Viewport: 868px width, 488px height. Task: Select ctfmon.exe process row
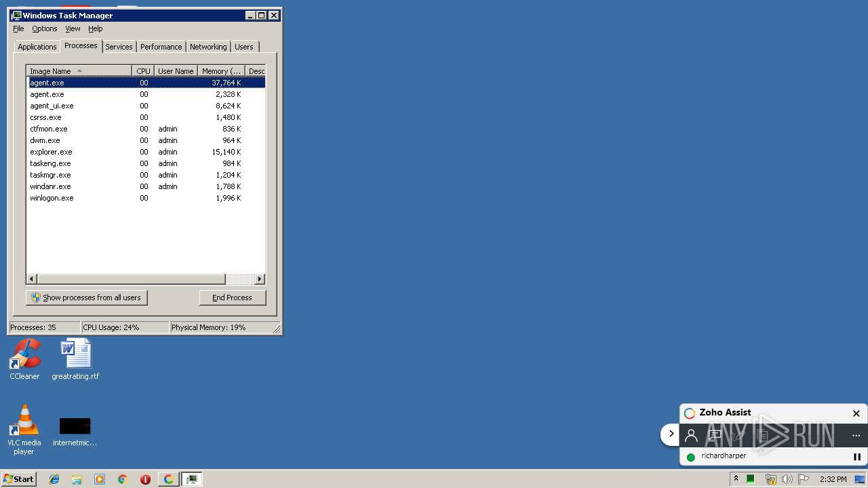click(x=146, y=129)
